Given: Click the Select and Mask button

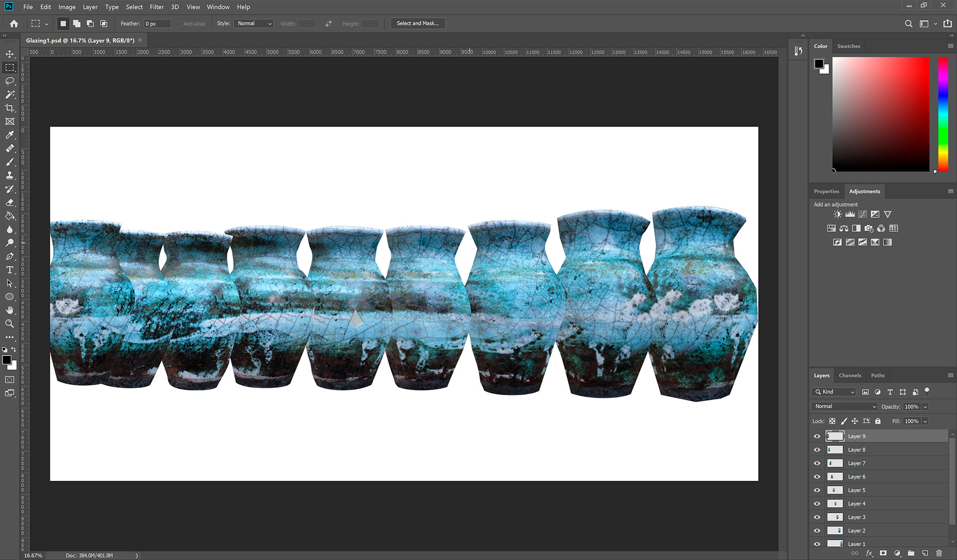Looking at the screenshot, I should pos(418,23).
